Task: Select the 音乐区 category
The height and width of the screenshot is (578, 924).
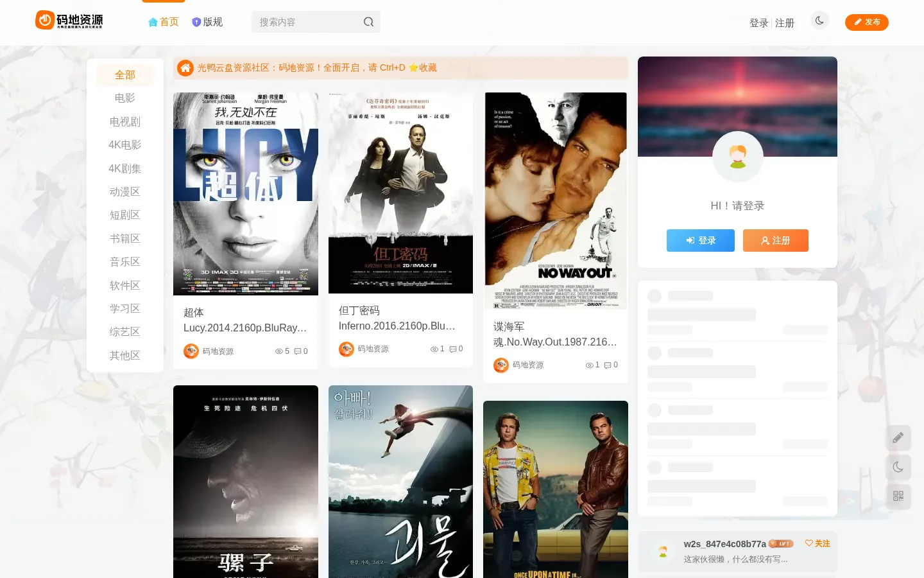Action: pos(125,262)
